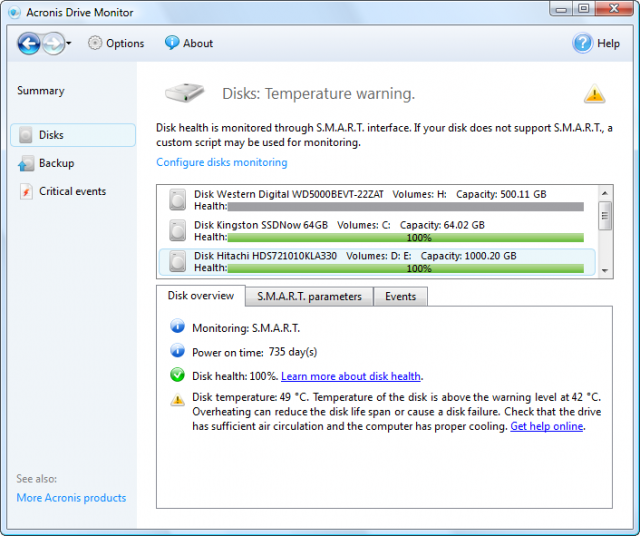640x536 pixels.
Task: Click the yellow warning triangle in header
Action: tap(594, 93)
